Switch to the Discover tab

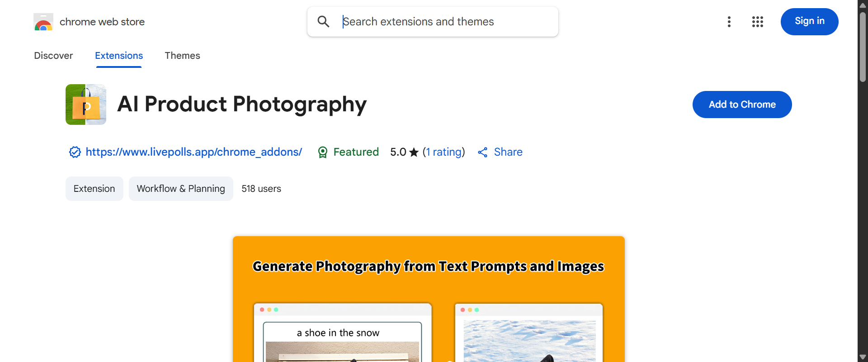53,56
